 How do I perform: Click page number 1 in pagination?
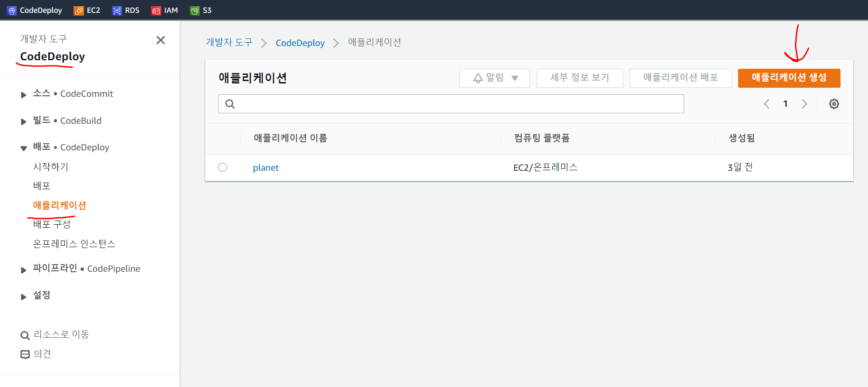[x=786, y=104]
